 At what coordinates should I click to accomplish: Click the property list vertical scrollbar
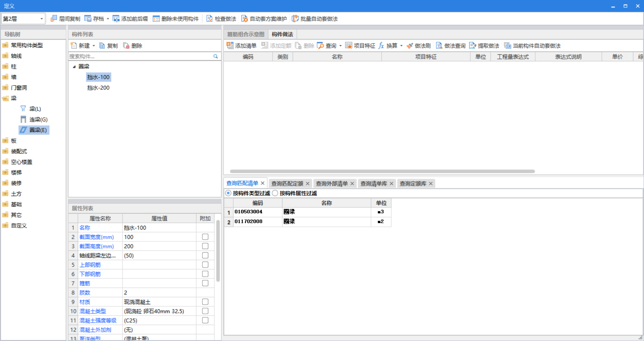click(218, 251)
